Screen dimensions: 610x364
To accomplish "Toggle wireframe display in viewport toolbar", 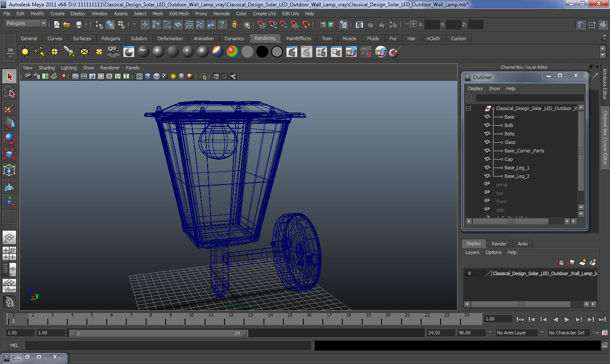I will click(139, 76).
